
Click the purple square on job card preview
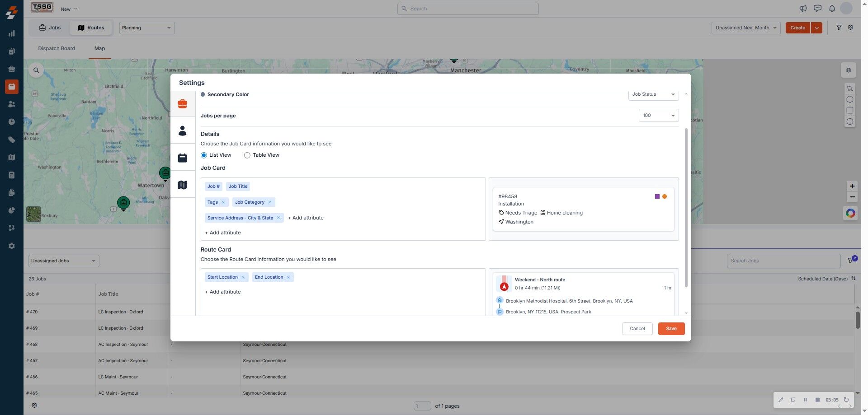pos(657,196)
